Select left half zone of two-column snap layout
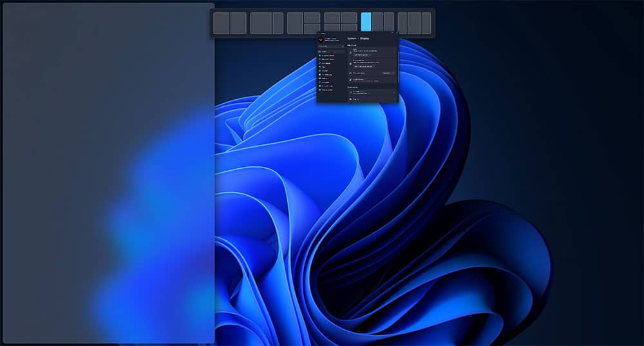The width and height of the screenshot is (644, 346). point(221,23)
